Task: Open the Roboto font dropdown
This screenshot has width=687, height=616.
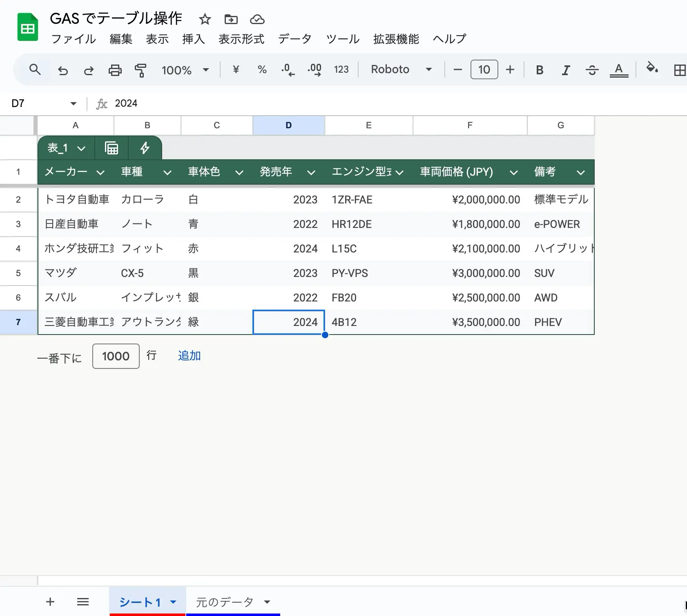Action: click(401, 69)
